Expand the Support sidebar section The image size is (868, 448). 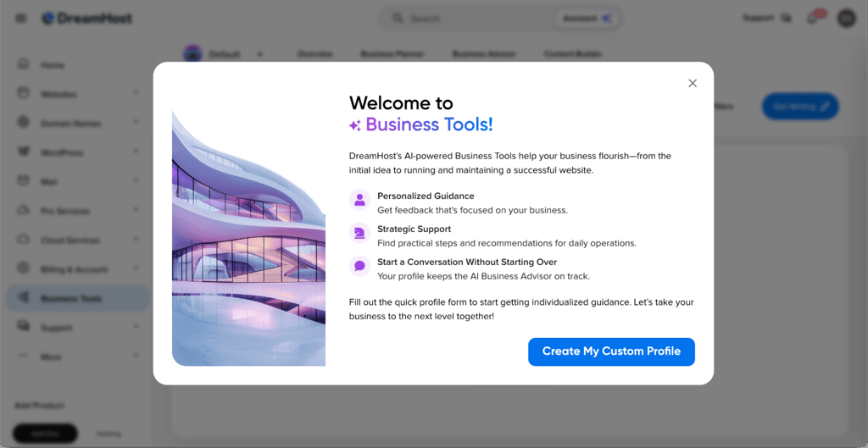136,328
